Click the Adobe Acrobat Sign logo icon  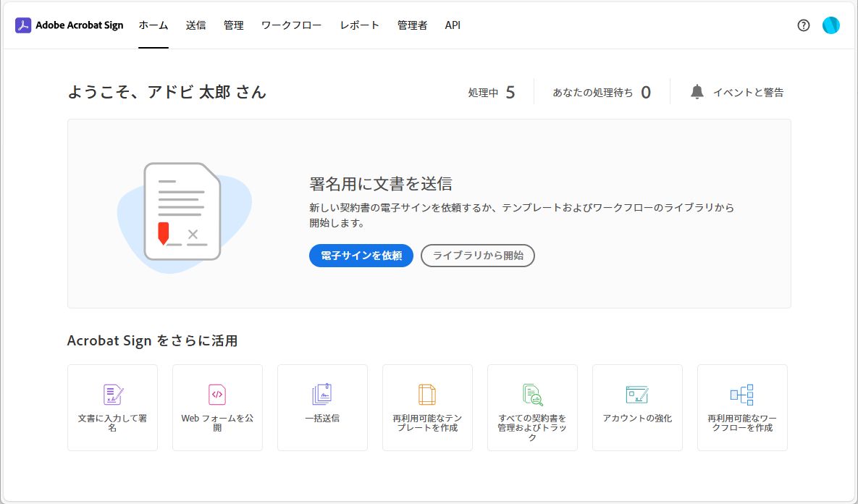click(x=23, y=25)
